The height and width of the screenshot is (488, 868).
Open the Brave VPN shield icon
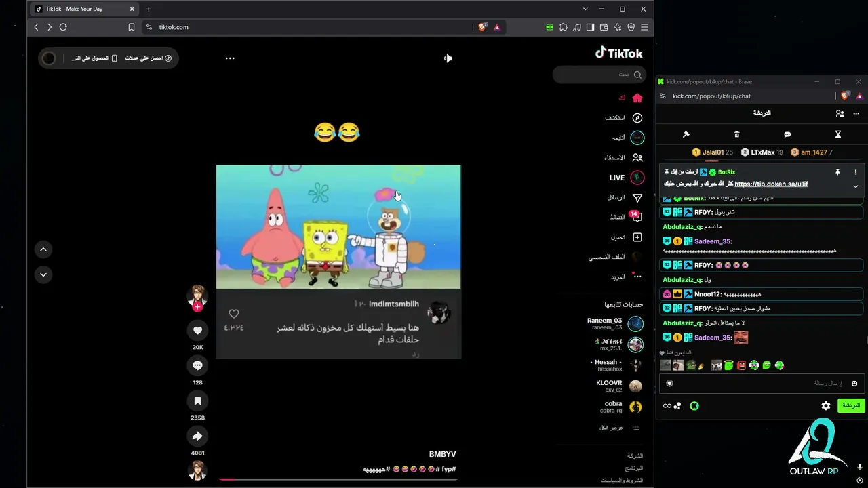(631, 27)
